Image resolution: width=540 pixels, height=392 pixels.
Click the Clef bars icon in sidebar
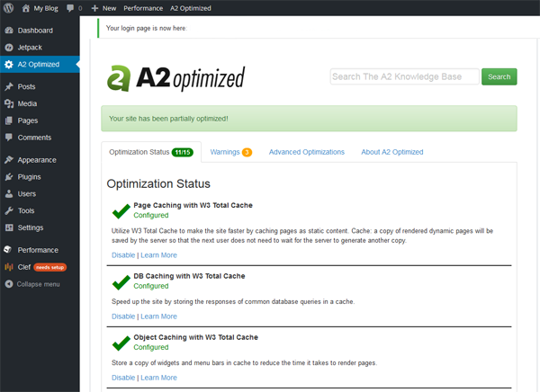pyautogui.click(x=9, y=267)
